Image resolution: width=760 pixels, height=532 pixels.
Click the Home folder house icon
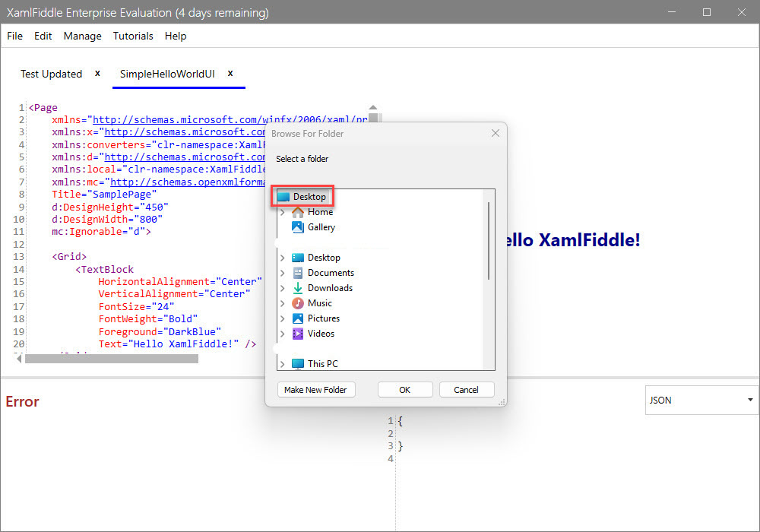click(298, 212)
